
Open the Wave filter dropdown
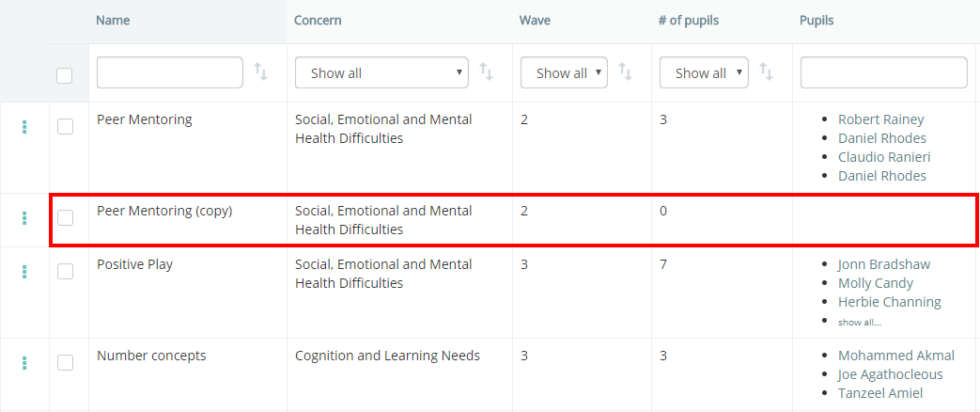point(564,72)
